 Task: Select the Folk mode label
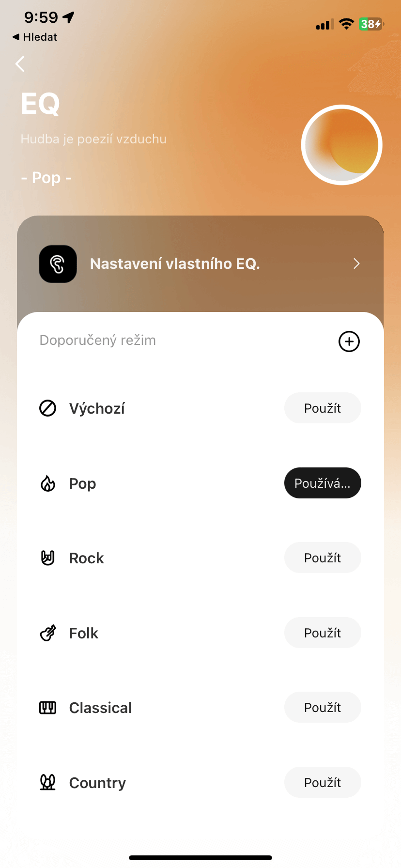point(84,633)
